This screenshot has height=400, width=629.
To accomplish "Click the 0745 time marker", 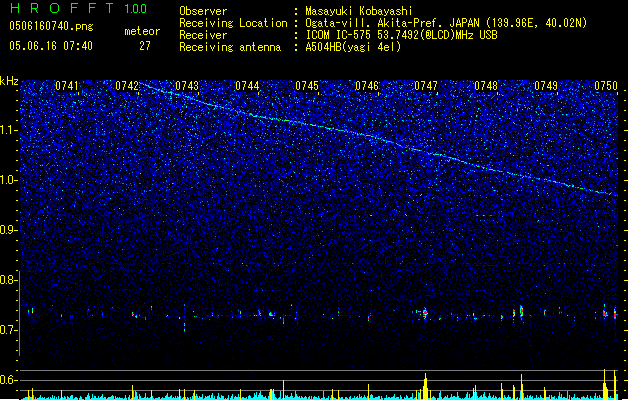I will click(x=307, y=86).
